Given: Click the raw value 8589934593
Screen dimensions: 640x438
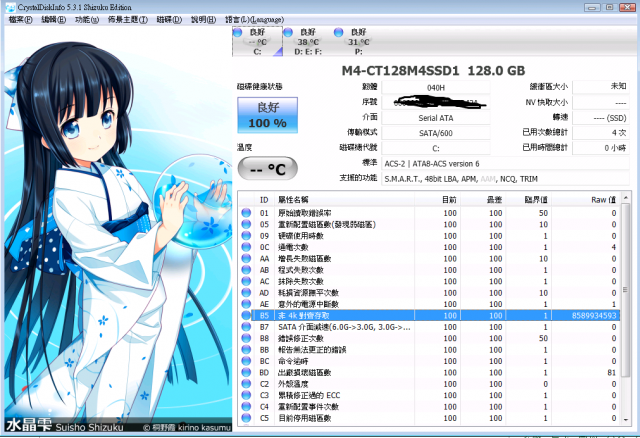Looking at the screenshot, I should coord(593,316).
